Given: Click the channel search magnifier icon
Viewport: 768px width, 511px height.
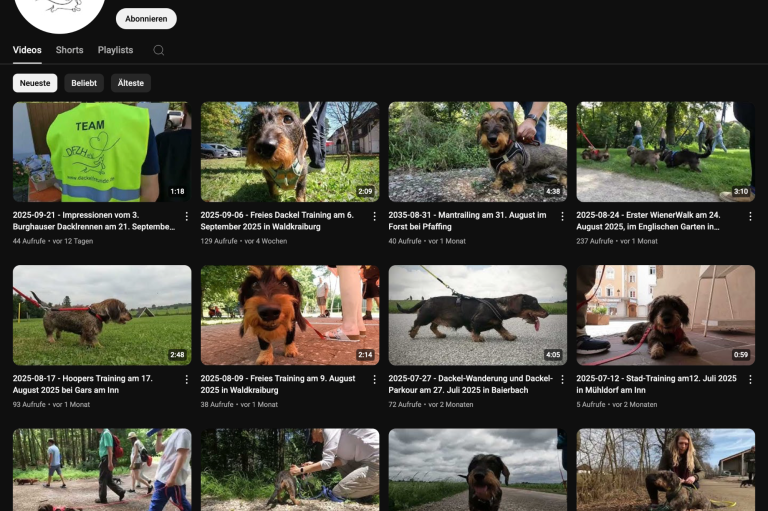Looking at the screenshot, I should point(158,50).
